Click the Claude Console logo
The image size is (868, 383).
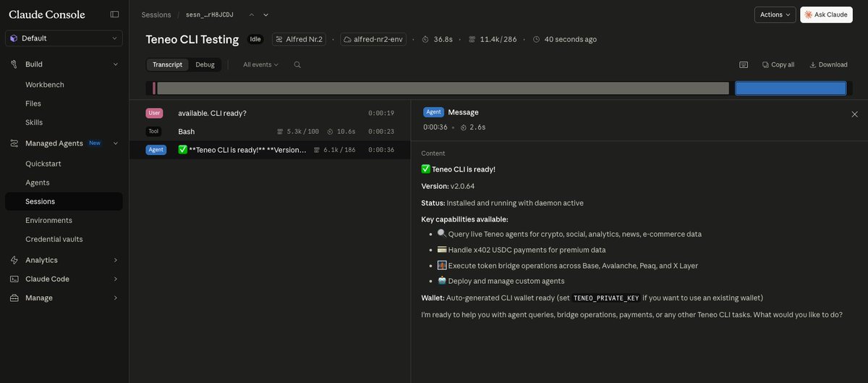pos(47,14)
